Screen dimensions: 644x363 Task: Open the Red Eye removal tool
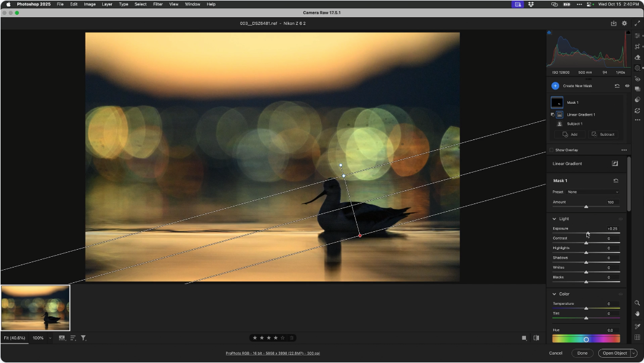pyautogui.click(x=637, y=79)
